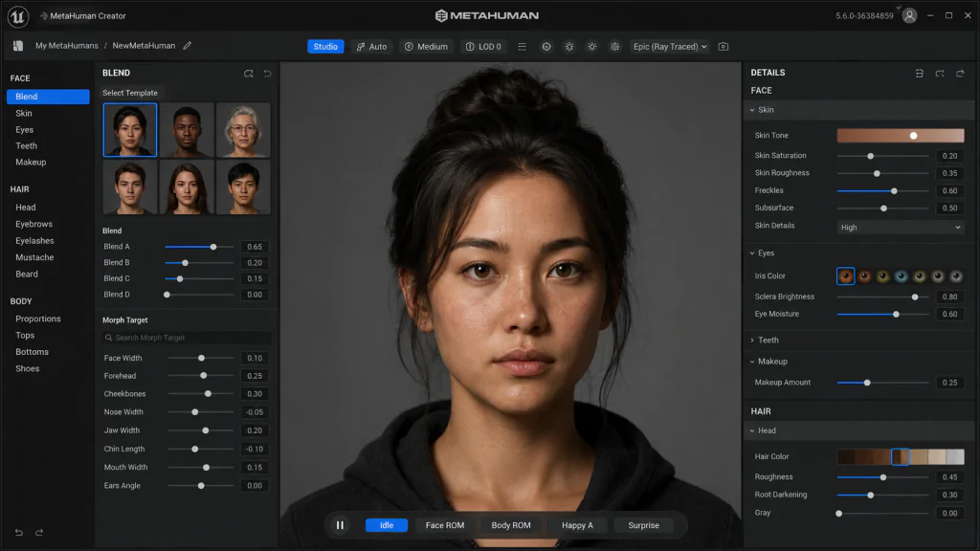Choose the gray iris color swatch at end
The image size is (980, 551).
[956, 276]
